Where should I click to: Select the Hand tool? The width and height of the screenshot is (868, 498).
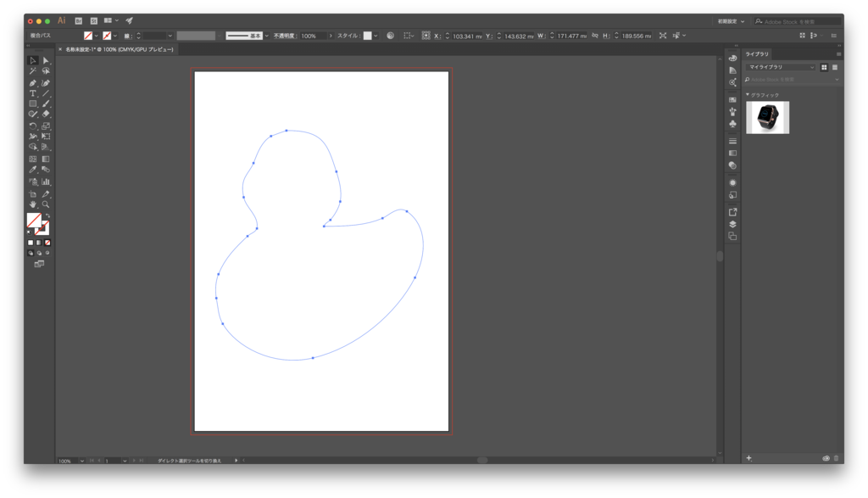tap(33, 204)
